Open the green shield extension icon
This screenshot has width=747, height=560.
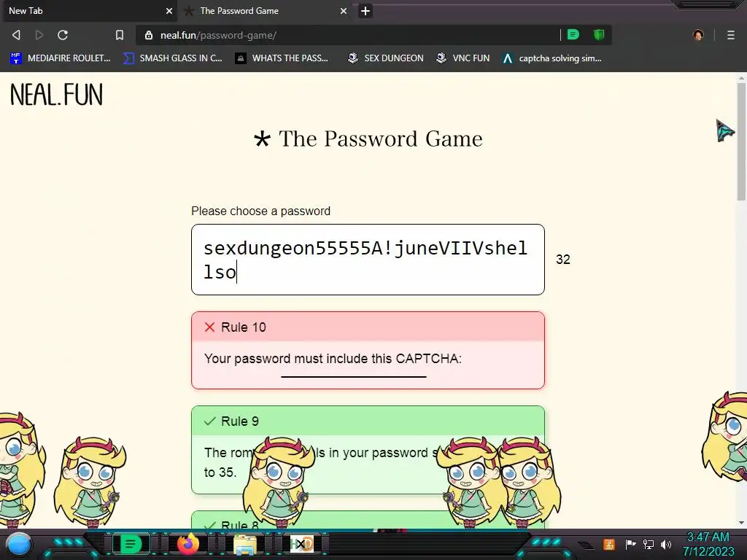coord(599,35)
